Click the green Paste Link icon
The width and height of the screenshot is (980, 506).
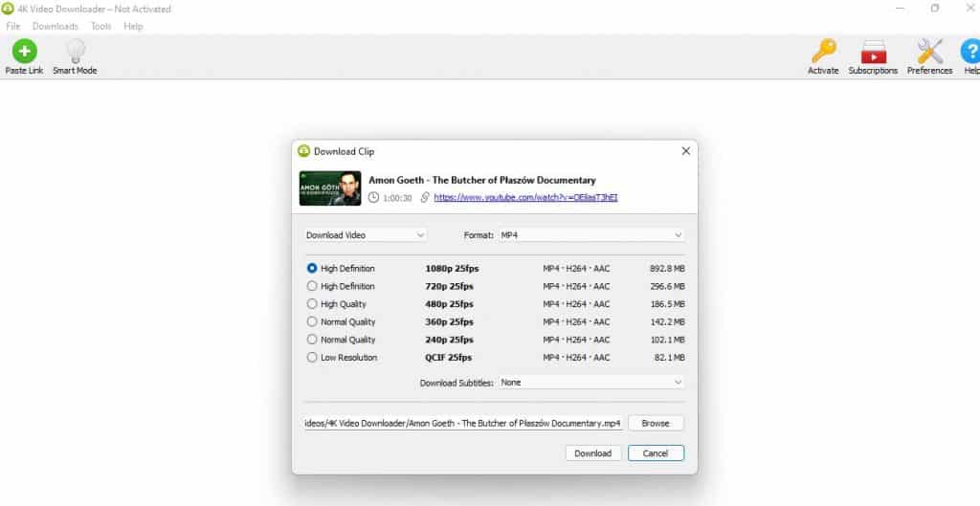coord(24,51)
